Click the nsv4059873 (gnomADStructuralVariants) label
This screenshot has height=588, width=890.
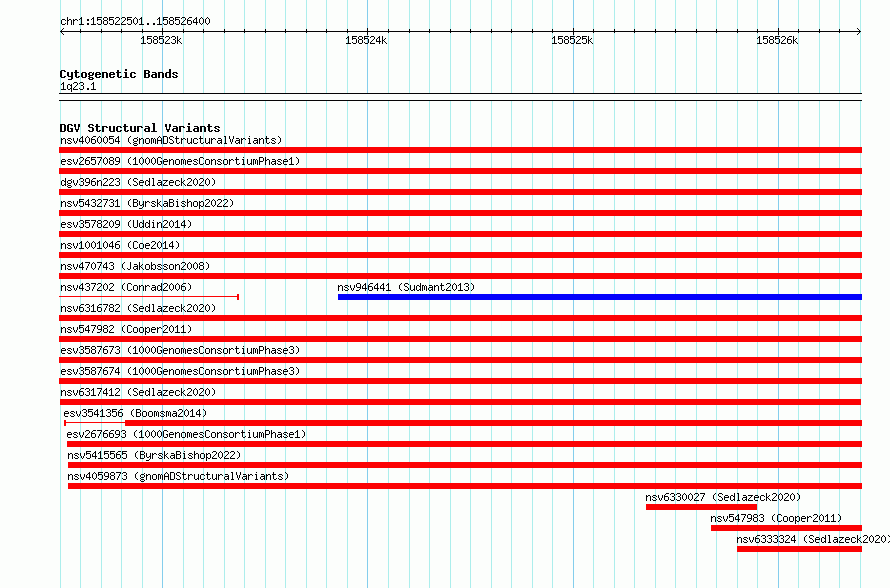point(178,476)
